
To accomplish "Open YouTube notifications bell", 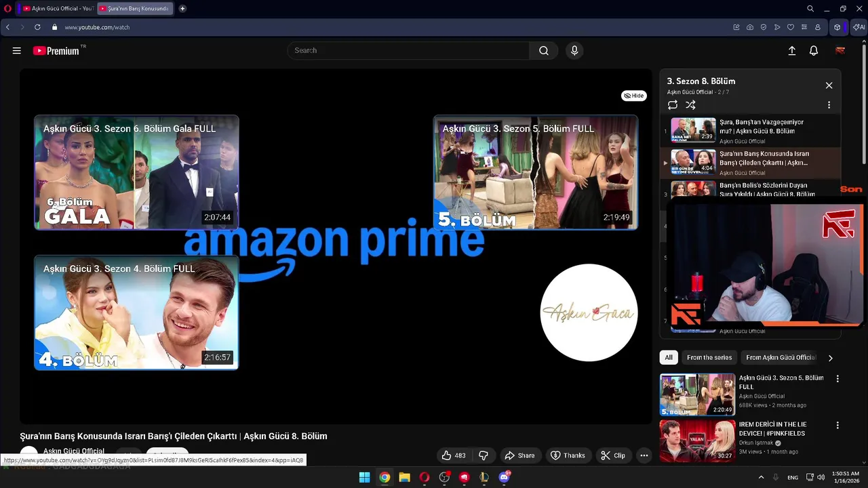I will click(814, 51).
